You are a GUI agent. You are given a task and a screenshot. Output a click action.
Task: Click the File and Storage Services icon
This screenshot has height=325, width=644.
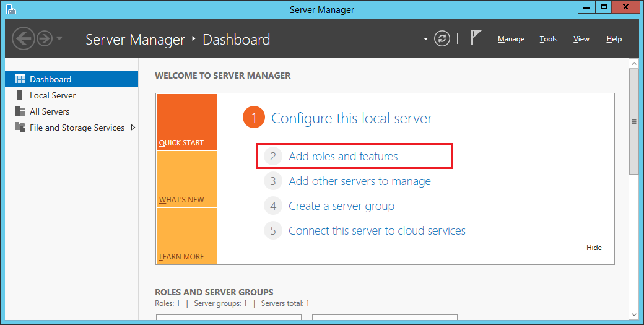(x=20, y=127)
